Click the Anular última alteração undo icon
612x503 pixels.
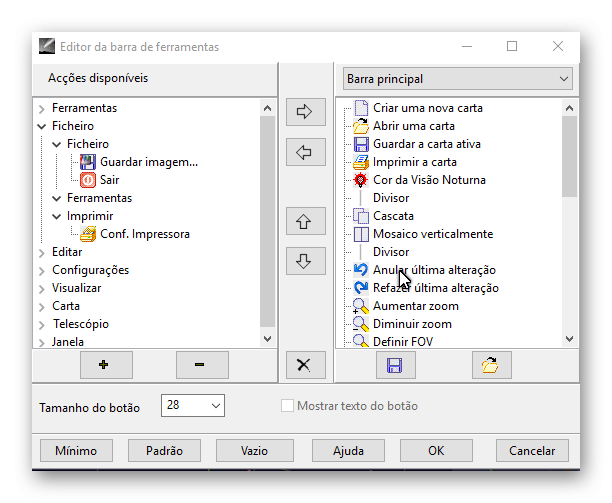click(361, 270)
